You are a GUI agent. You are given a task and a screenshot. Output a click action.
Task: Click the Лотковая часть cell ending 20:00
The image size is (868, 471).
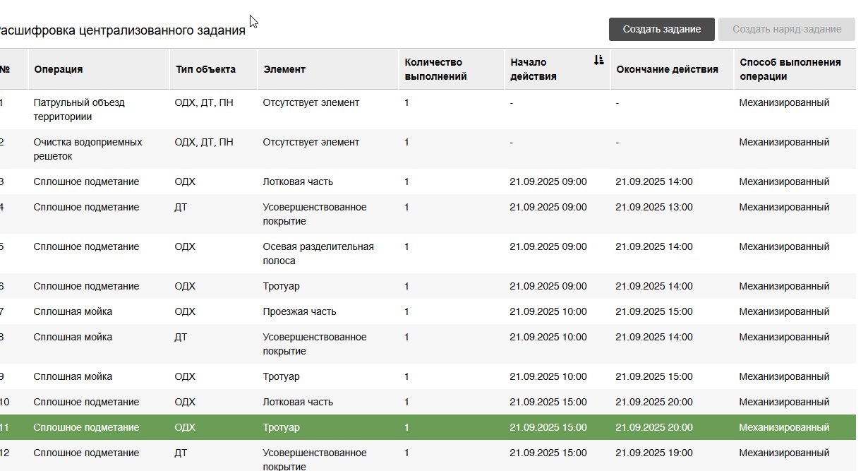coord(298,402)
